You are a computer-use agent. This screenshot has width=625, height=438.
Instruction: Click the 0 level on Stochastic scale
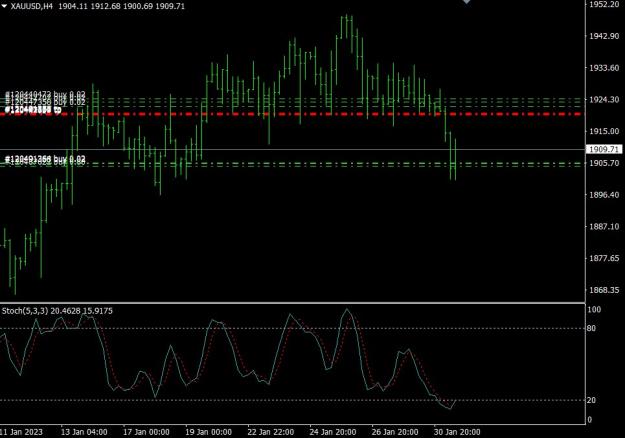tap(590, 419)
